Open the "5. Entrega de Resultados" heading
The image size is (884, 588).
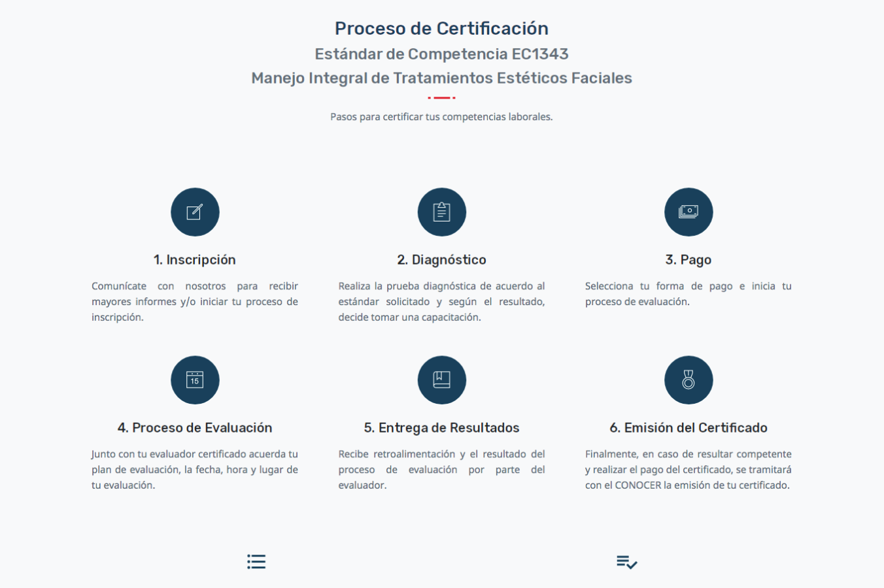click(x=442, y=428)
